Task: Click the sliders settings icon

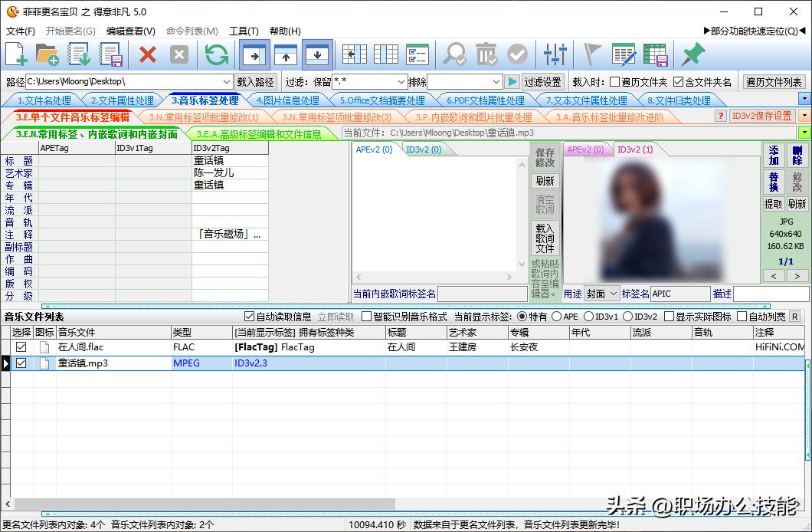Action: pyautogui.click(x=555, y=54)
